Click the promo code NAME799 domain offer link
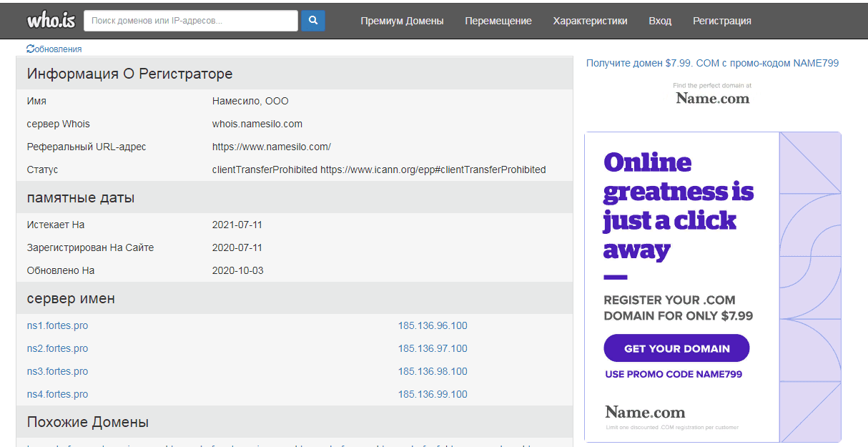The height and width of the screenshot is (447, 868). [712, 63]
